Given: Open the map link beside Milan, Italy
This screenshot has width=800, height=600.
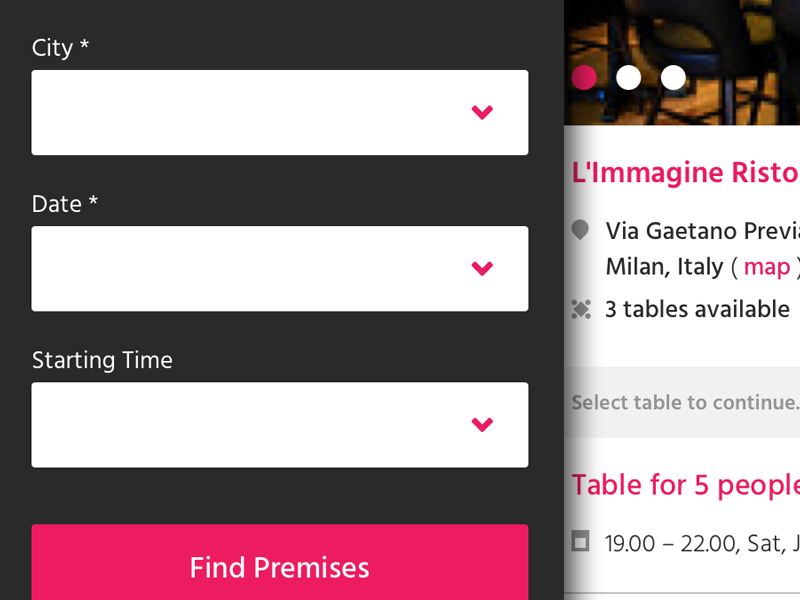Looking at the screenshot, I should point(767,267).
